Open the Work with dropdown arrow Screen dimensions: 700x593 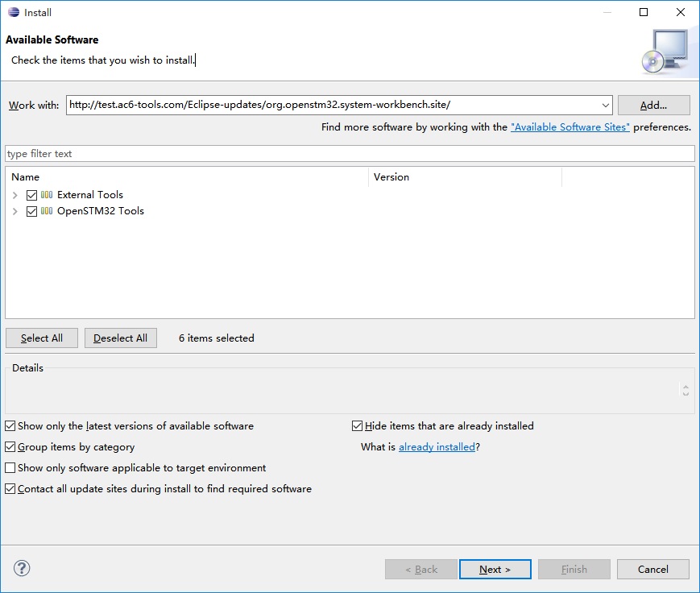[x=606, y=106]
